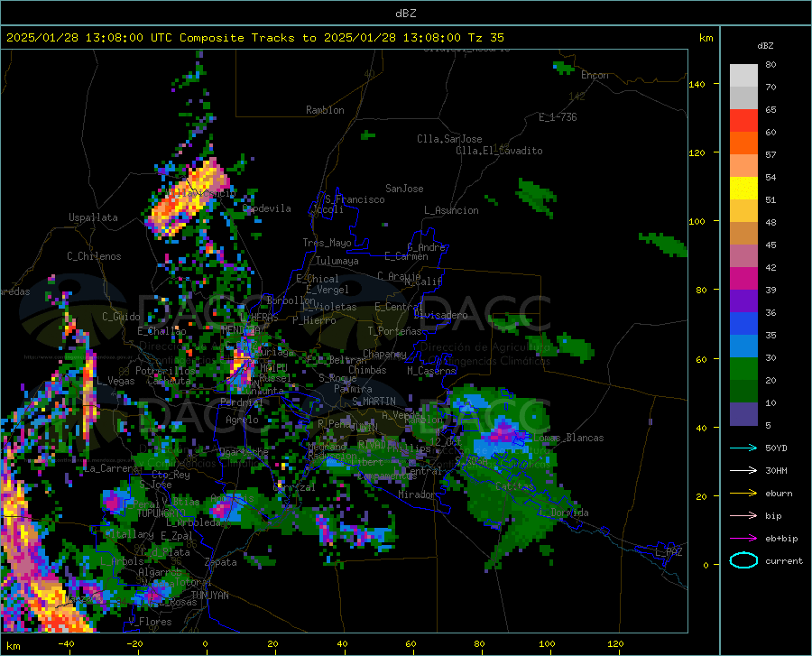Click the 'Tz 35' text in header
The height and width of the screenshot is (656, 812).
[x=485, y=37]
